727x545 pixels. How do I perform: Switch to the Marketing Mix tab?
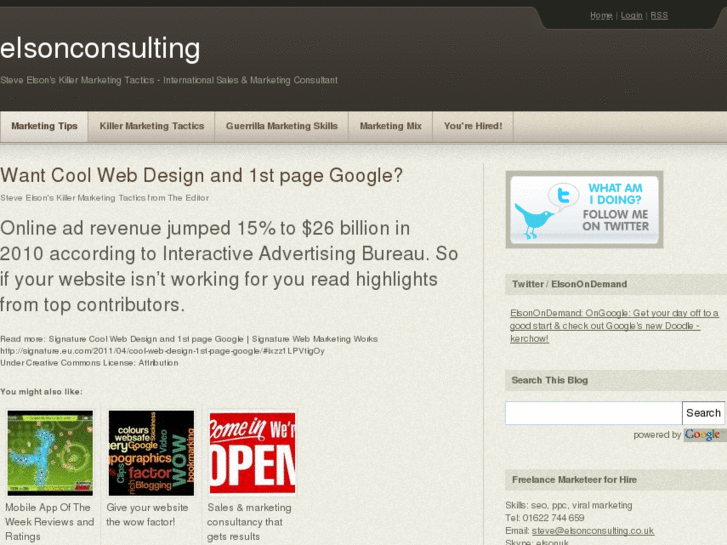390,126
